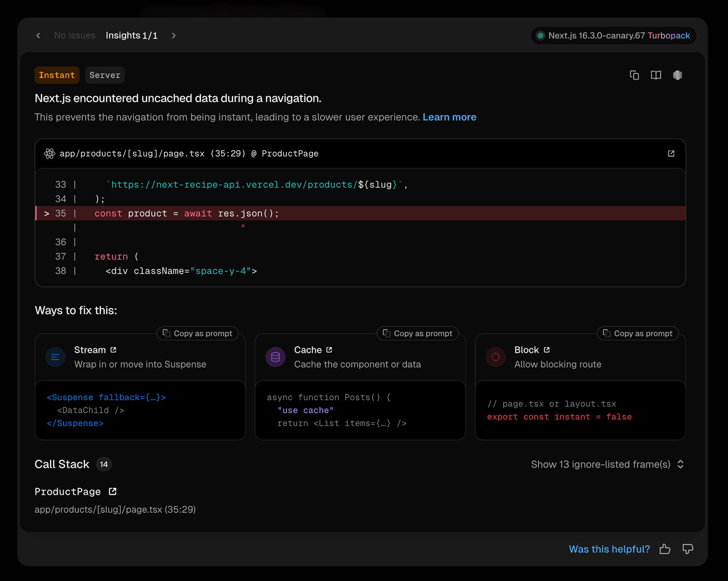Click Copy as prompt for Block
Screen dimensions: 728x581
click(x=638, y=334)
